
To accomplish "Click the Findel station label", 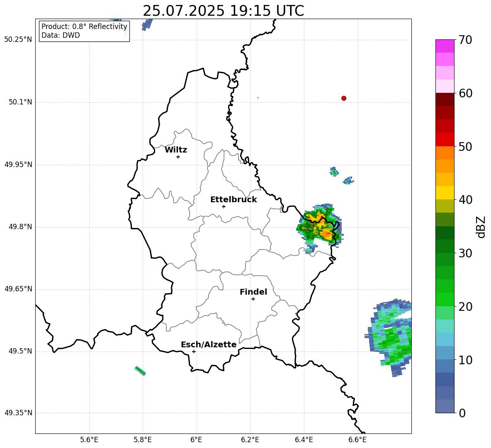I will [x=253, y=292].
